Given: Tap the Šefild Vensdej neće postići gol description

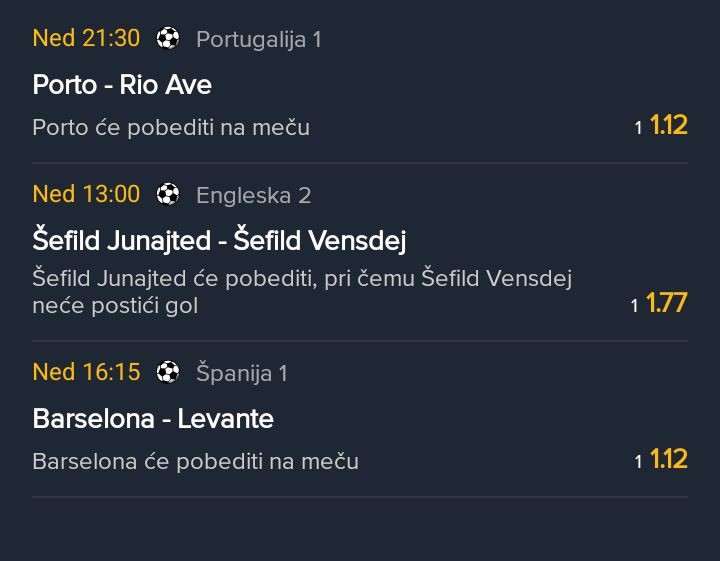Looking at the screenshot, I should pos(300,291).
